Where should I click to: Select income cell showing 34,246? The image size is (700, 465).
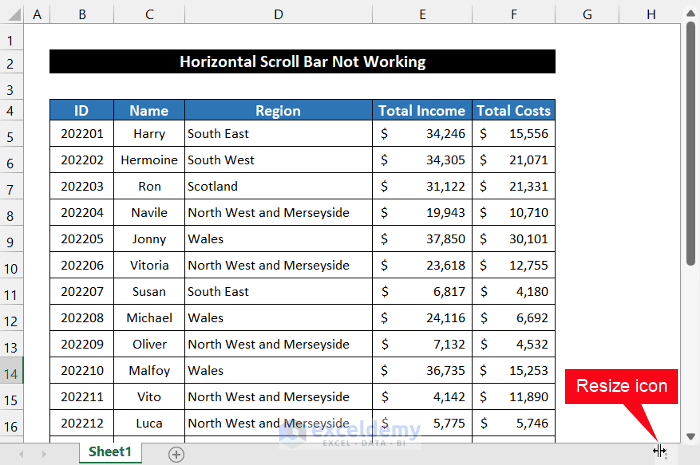(x=422, y=133)
